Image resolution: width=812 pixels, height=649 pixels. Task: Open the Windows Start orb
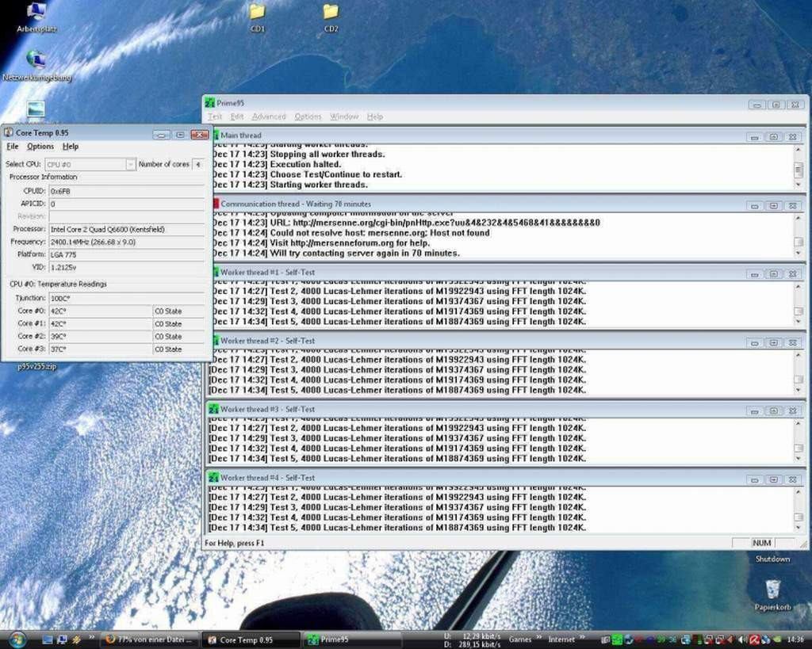coord(17,639)
